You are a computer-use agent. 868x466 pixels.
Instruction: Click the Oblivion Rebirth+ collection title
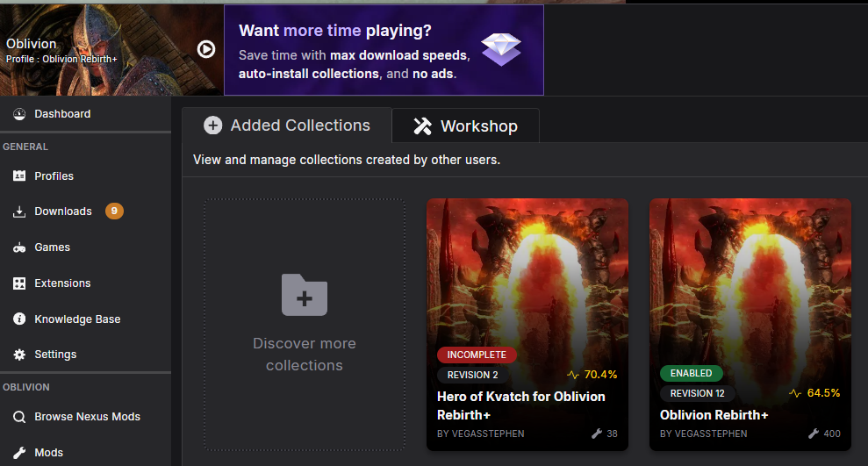(714, 415)
